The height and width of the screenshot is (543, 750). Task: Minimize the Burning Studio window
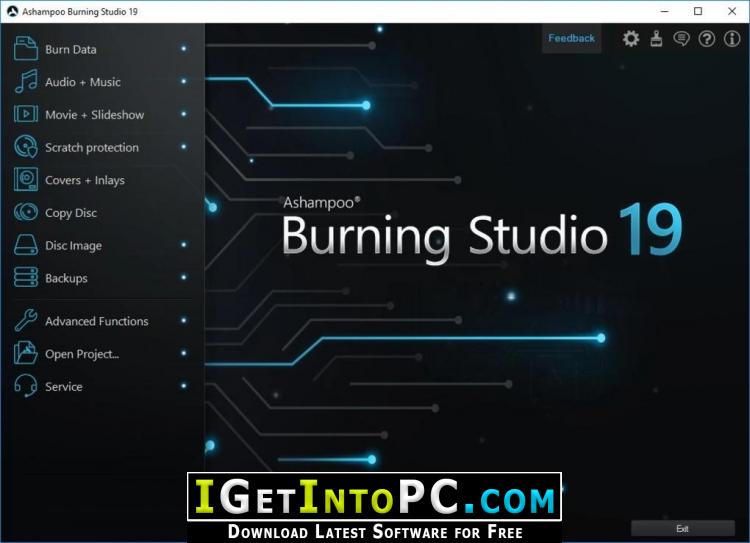[664, 11]
